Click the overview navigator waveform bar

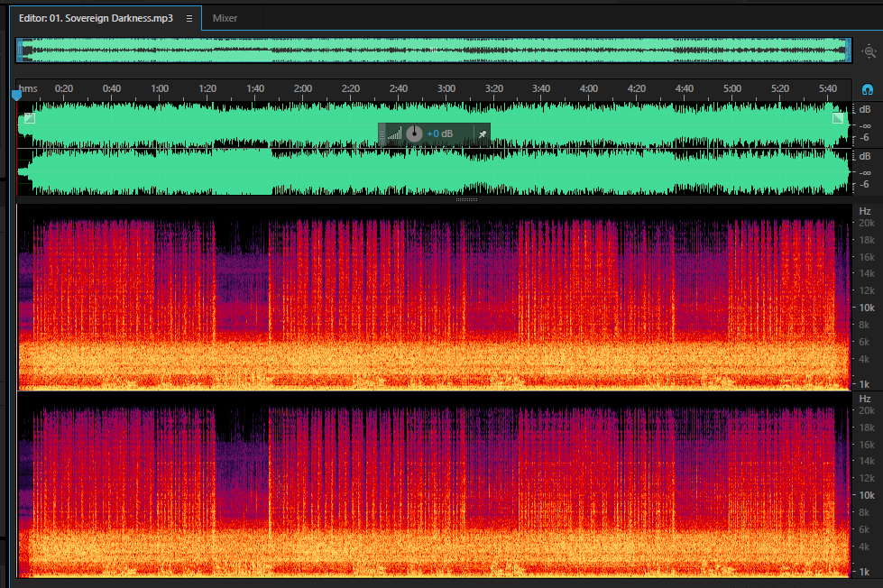[x=434, y=51]
